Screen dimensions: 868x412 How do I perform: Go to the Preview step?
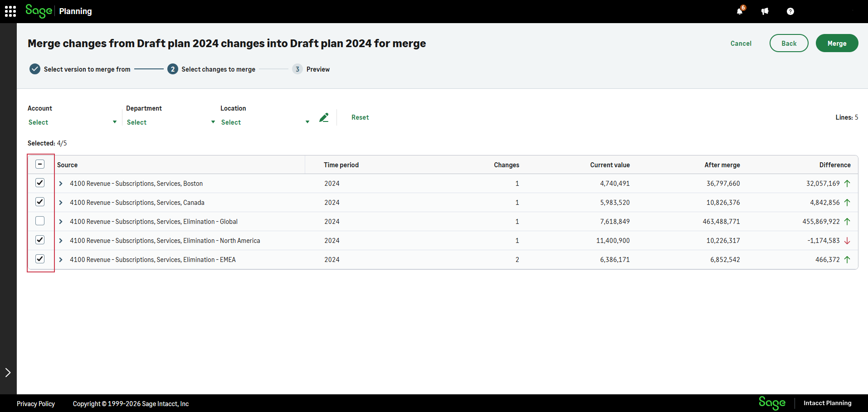[318, 69]
